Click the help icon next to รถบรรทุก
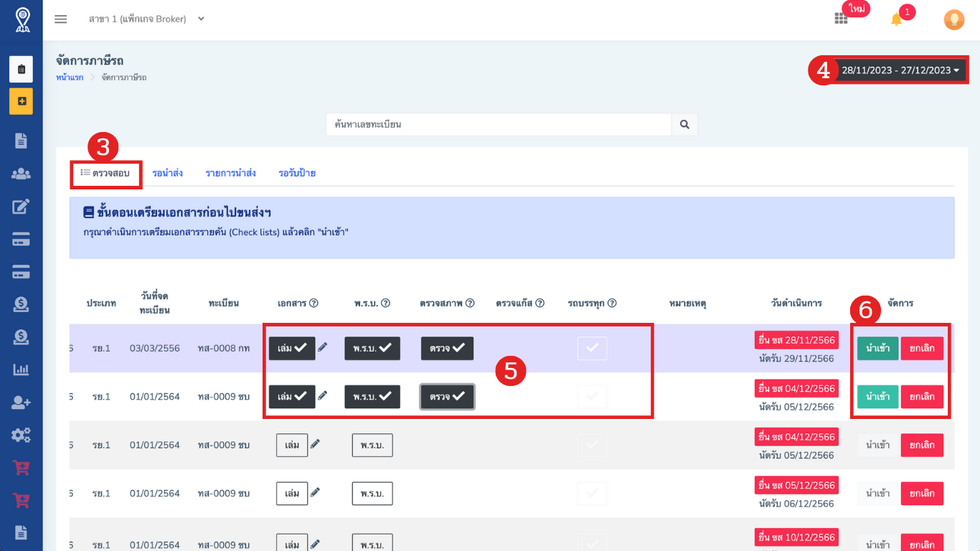Screen dimensions: 980x551 [612, 303]
